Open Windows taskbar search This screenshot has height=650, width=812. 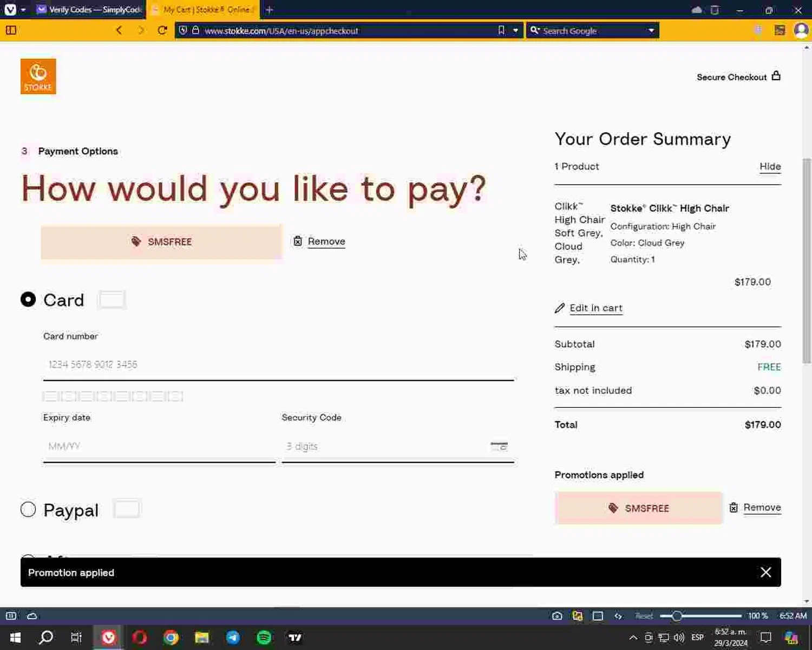pos(46,638)
